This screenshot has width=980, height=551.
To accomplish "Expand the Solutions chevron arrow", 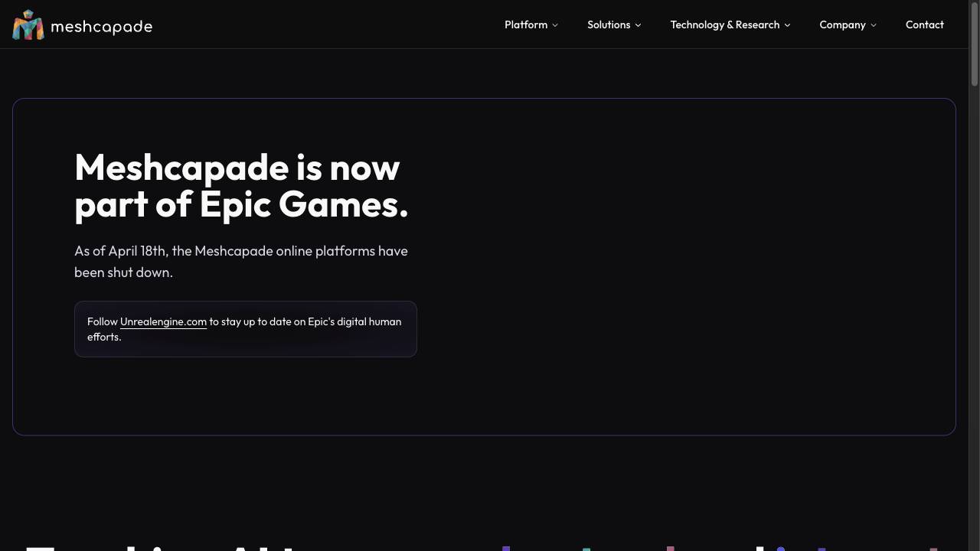I will click(x=638, y=25).
